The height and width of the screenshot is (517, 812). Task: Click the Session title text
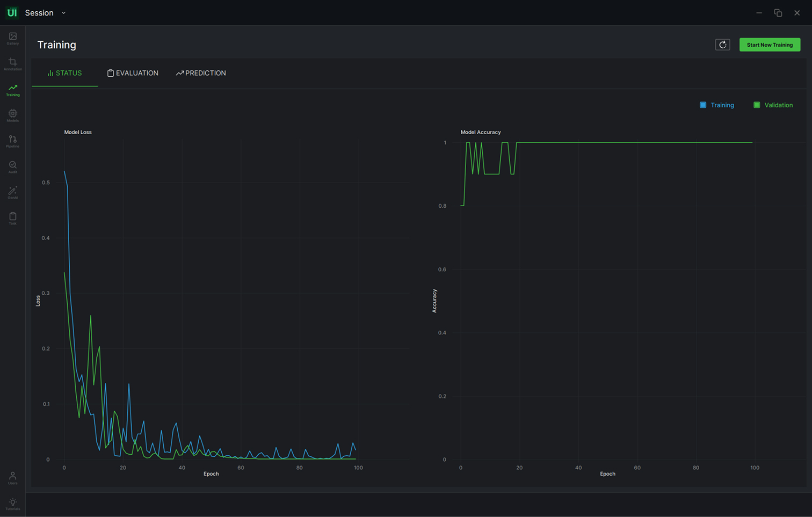[x=39, y=13]
